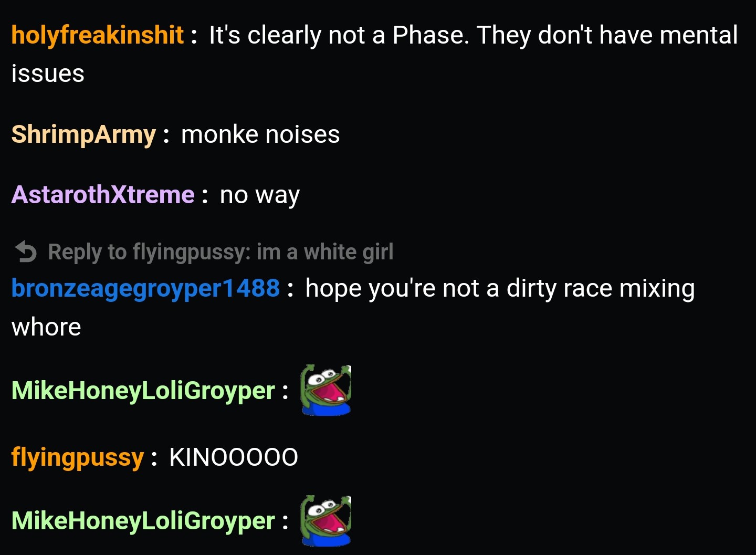The height and width of the screenshot is (555, 756).
Task: Select bronzeagegroyper1488's reply message text
Action: (x=353, y=308)
